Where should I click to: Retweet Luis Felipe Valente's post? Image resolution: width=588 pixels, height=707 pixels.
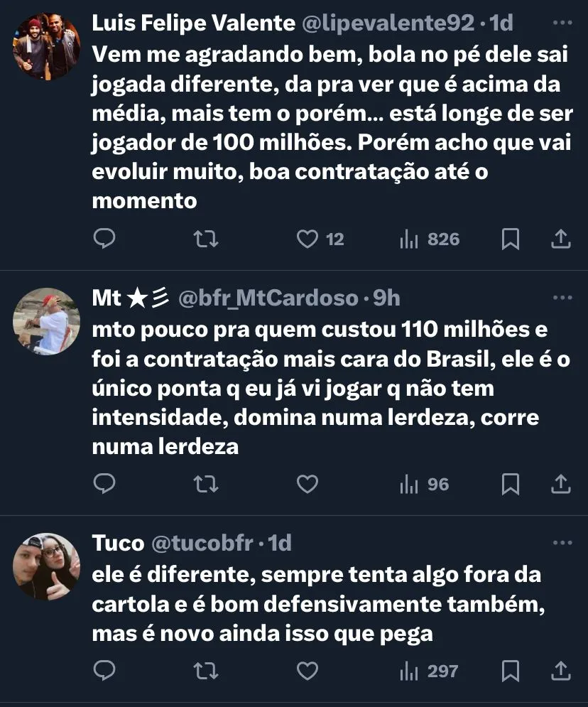(x=206, y=239)
